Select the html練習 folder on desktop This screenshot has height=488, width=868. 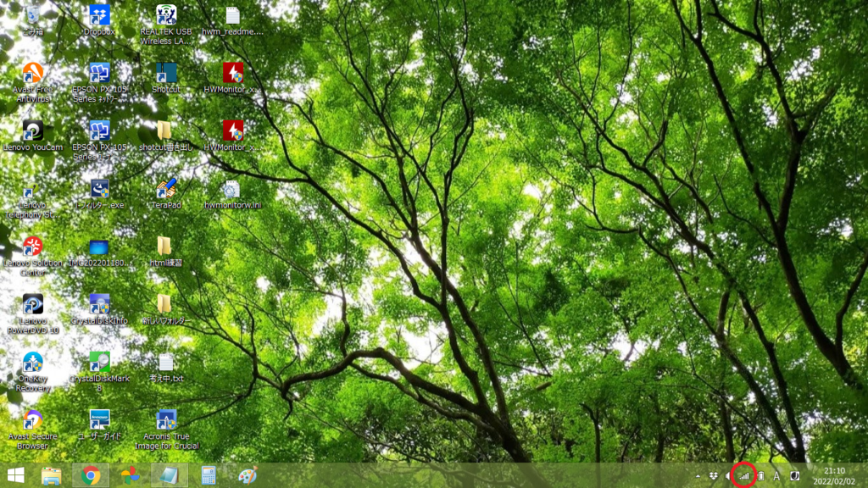164,247
